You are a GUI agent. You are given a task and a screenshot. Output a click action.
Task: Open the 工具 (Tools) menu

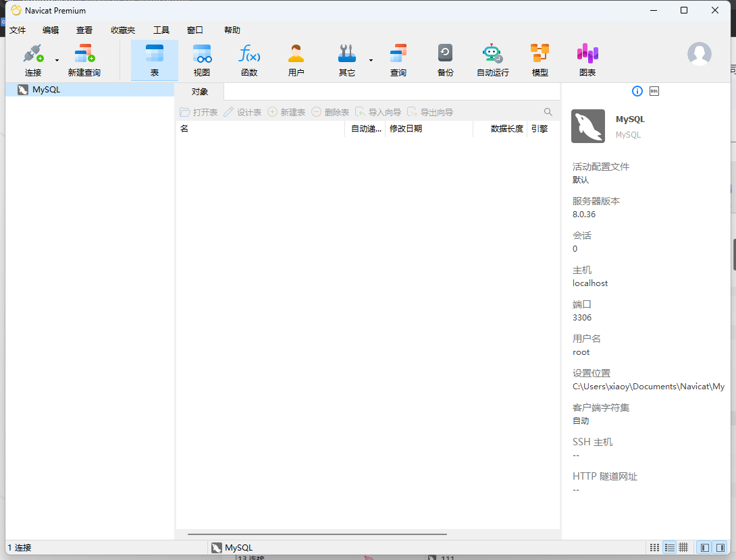[x=161, y=30]
